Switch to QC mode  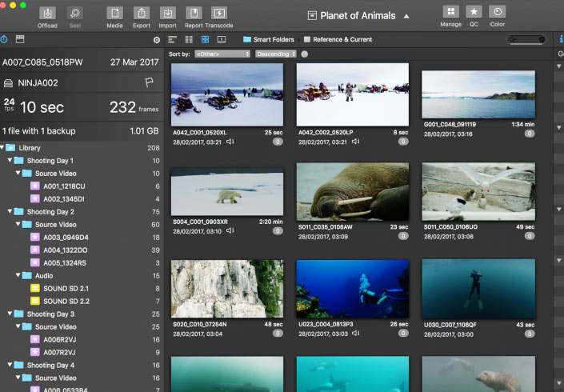[474, 12]
